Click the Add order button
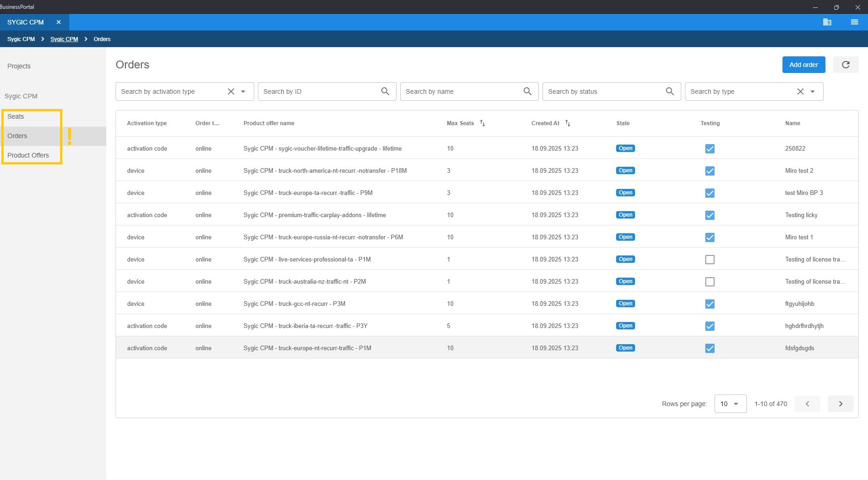 803,65
